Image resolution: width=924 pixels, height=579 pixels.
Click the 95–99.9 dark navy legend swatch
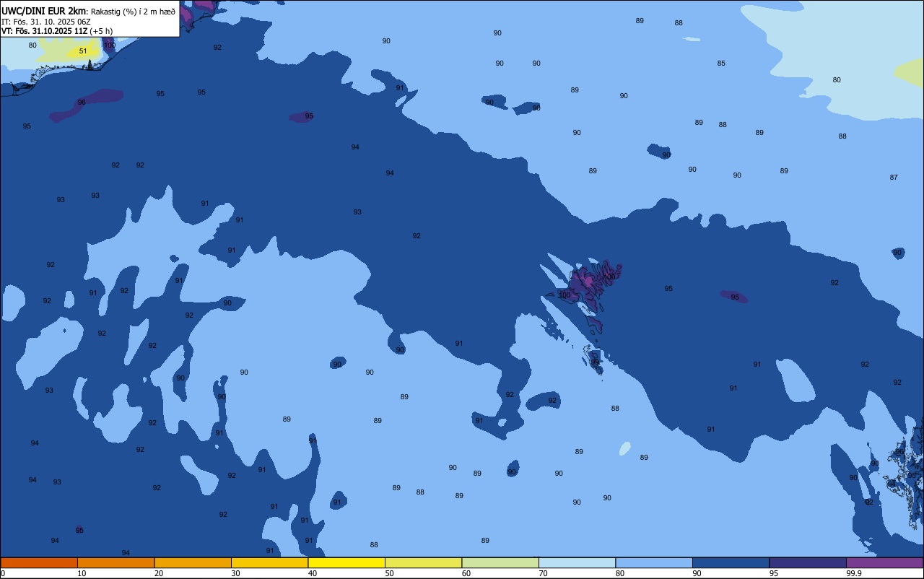[808, 562]
